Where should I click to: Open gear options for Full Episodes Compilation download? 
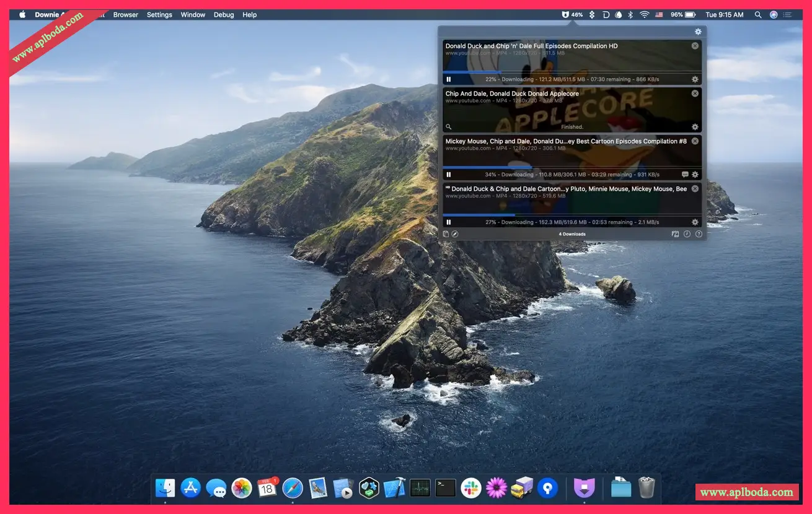point(695,79)
